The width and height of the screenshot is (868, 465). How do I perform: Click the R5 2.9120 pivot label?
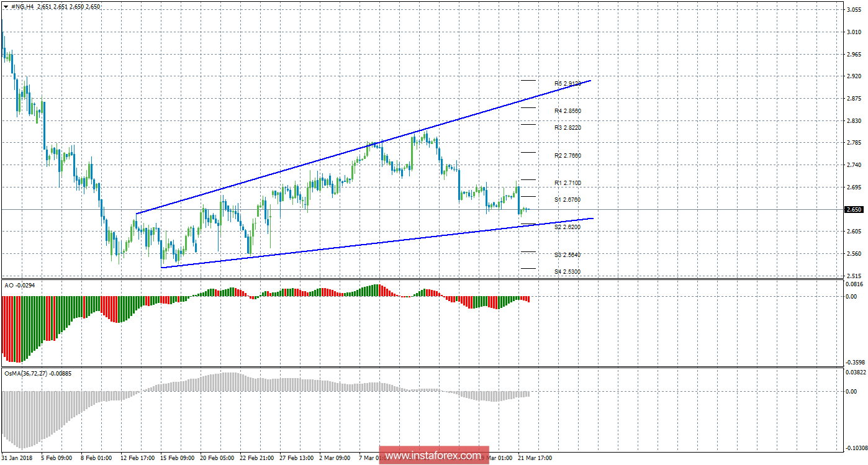click(x=568, y=83)
